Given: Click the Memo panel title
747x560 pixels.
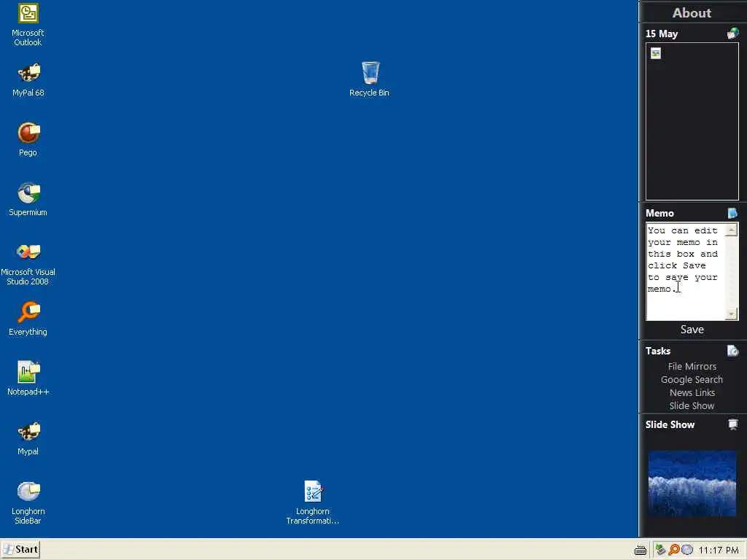Looking at the screenshot, I should [659, 214].
